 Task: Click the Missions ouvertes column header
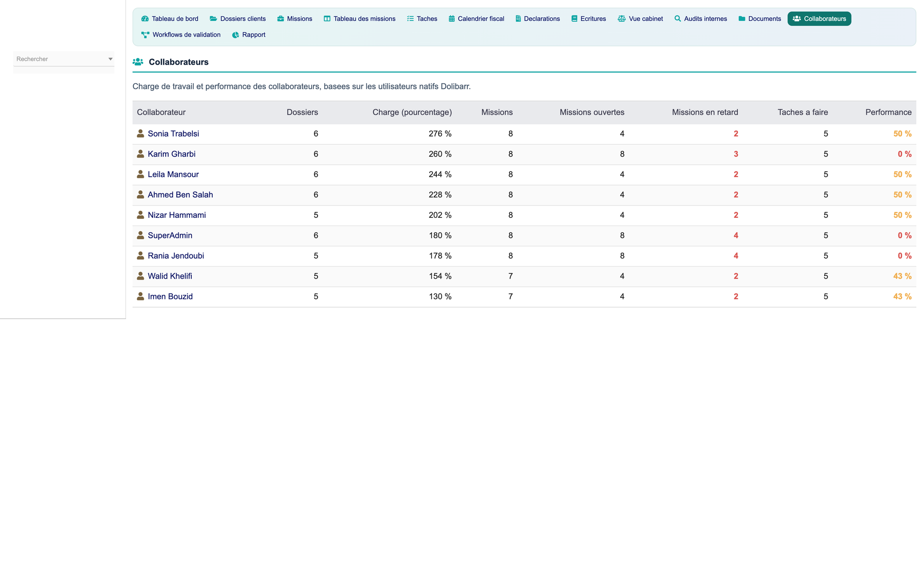[592, 113]
